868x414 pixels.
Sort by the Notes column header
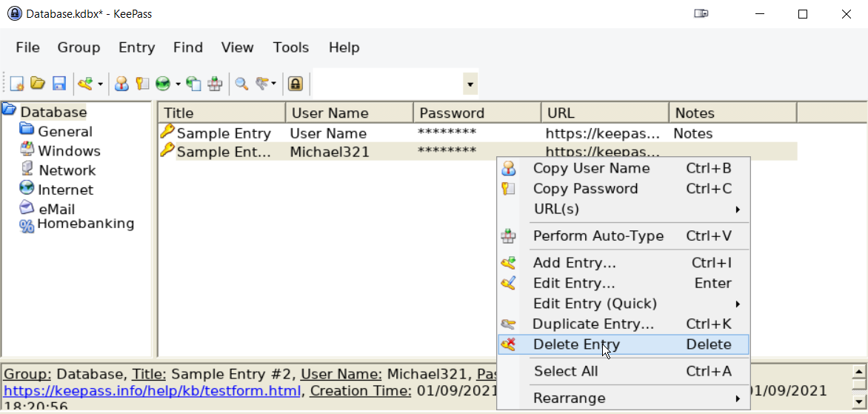coord(733,113)
